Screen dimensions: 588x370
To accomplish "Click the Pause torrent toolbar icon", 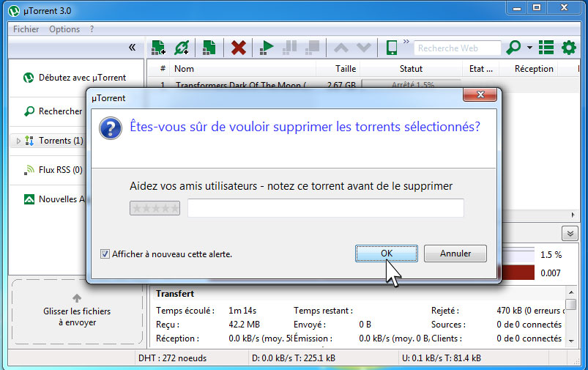I will (x=289, y=48).
